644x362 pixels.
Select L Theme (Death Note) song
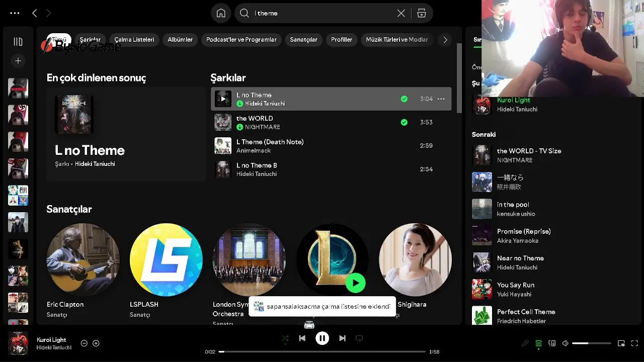click(331, 146)
